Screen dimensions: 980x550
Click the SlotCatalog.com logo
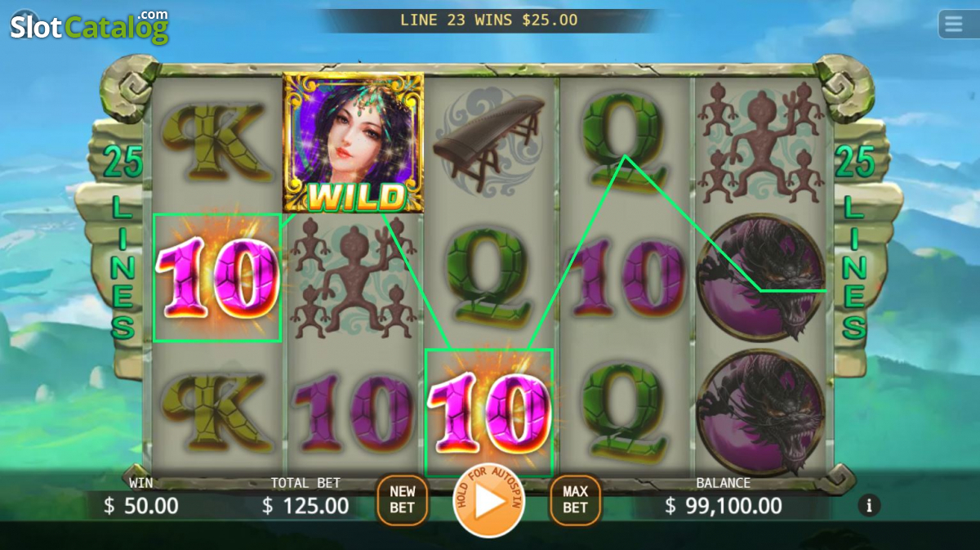pyautogui.click(x=89, y=26)
